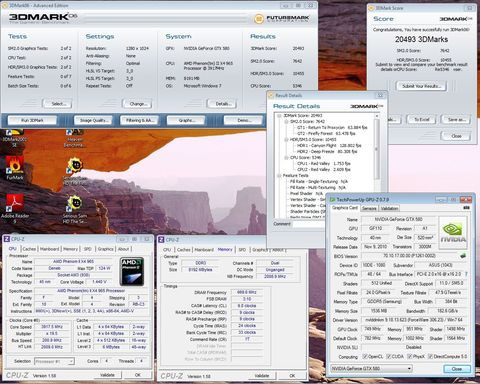This screenshot has width=480, height=384.
Task: Select the Fill Rate - Single-Texturing row
Action: tap(319, 182)
